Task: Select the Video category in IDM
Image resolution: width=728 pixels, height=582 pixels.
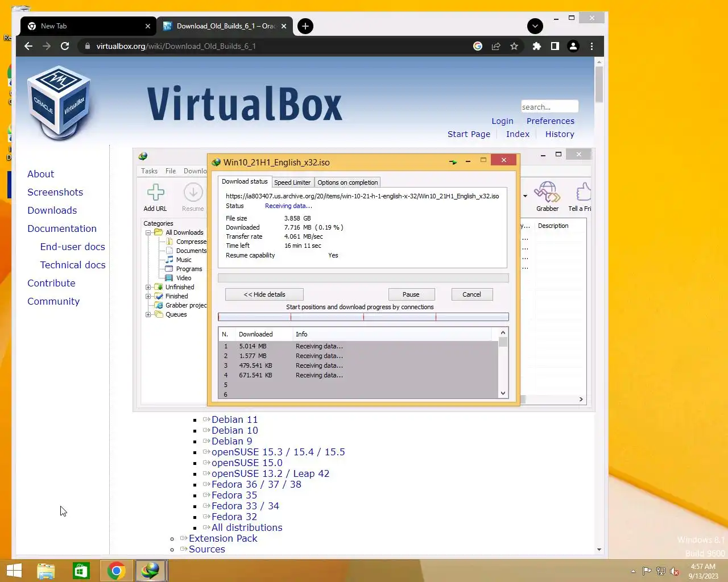Action: pyautogui.click(x=184, y=278)
